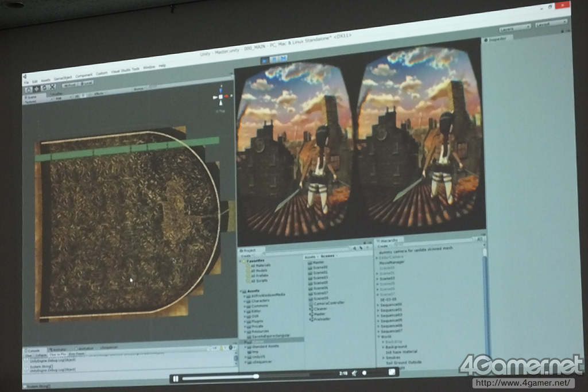The height and width of the screenshot is (392, 588).
Task: Select the Scale tool in Unity toolbar
Action: point(52,87)
